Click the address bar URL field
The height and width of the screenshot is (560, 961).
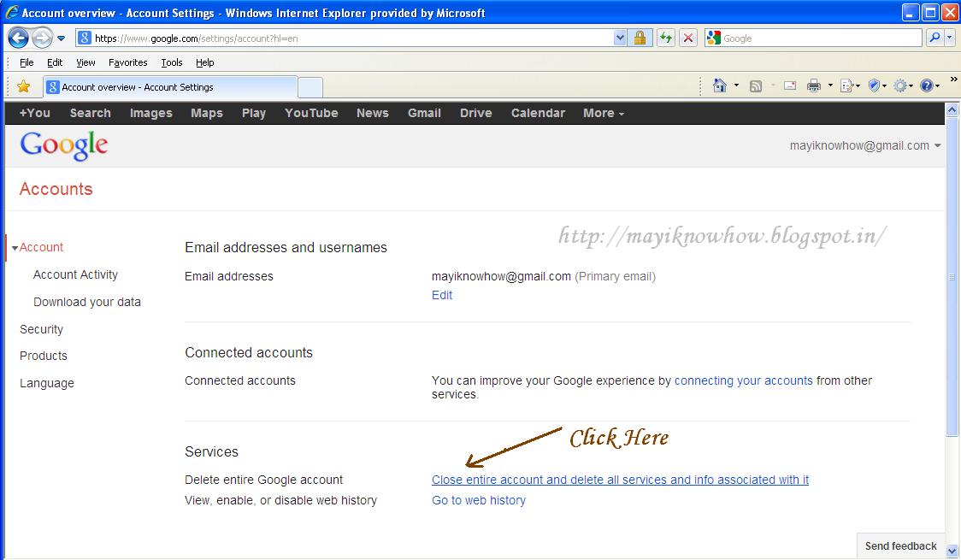345,38
